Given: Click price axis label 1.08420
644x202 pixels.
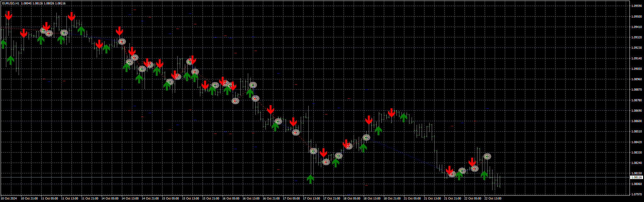Looking at the screenshot, I should [636, 142].
